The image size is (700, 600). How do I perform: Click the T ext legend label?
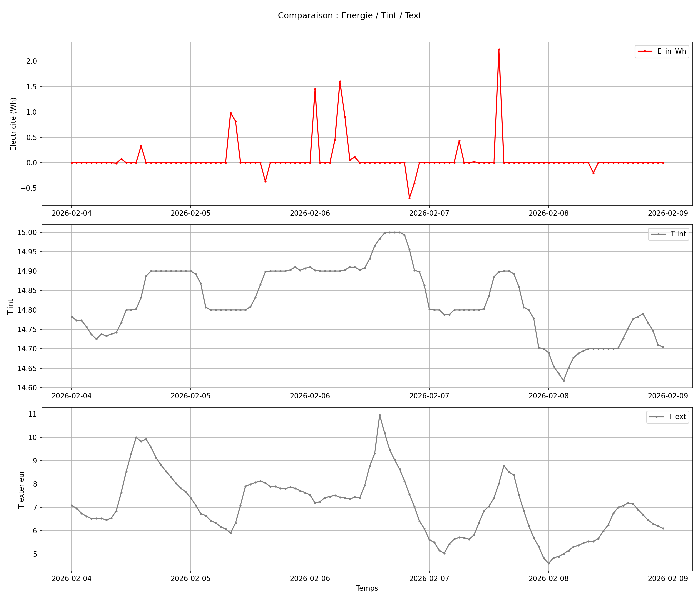pyautogui.click(x=677, y=417)
